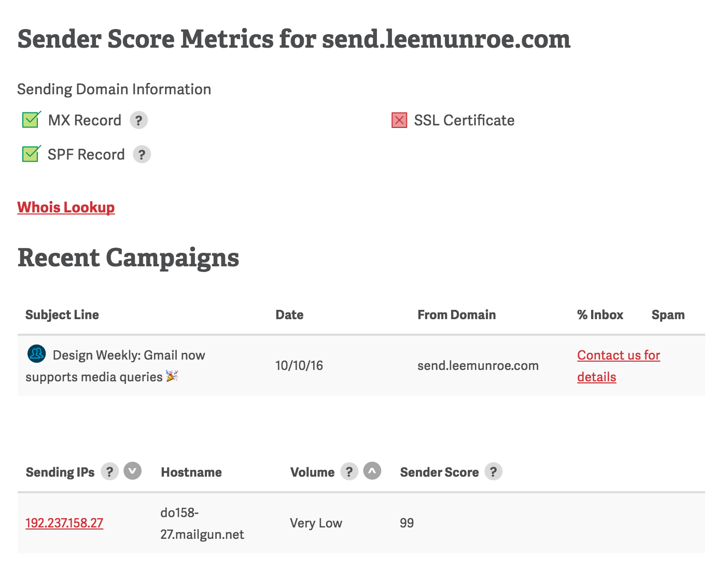Click the red SSL Certificate X icon
The height and width of the screenshot is (572, 728).
(x=399, y=121)
